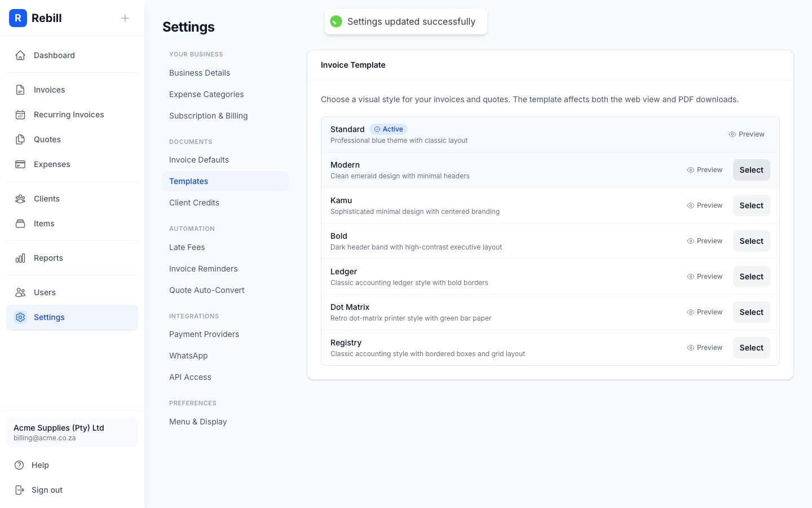Screen dimensions: 812x508
Task: Click the Rebill logo icon
Action: coord(18,18)
